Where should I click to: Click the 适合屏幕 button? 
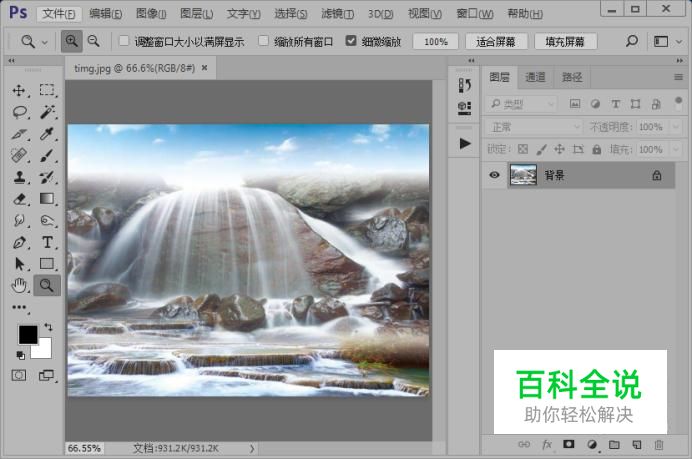tap(496, 42)
